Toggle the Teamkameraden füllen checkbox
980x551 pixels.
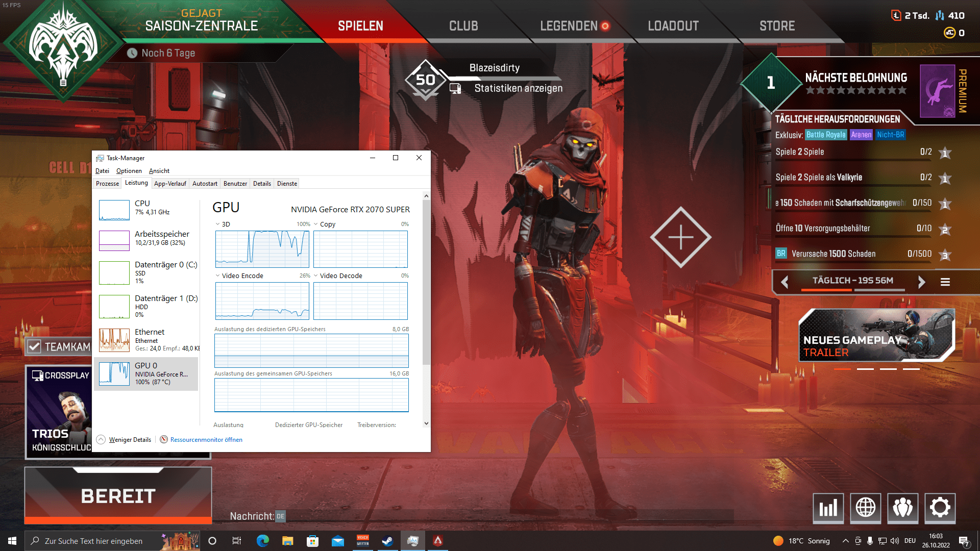tap(34, 347)
